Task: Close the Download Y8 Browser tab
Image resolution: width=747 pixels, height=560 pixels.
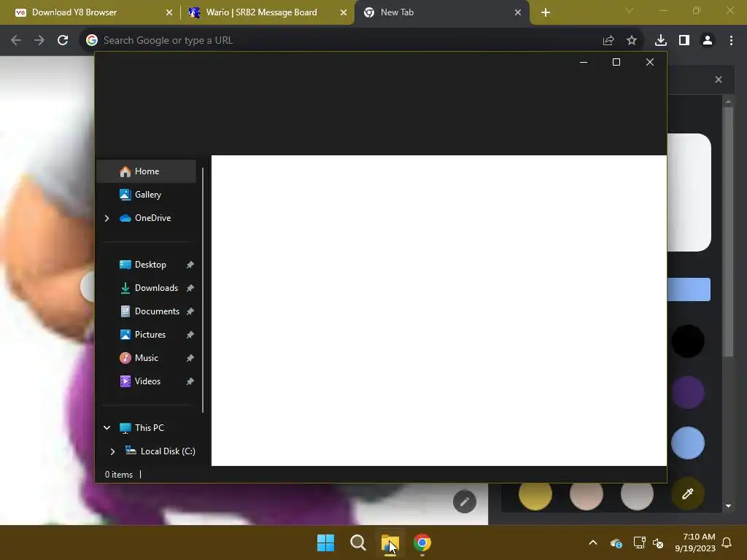Action: point(169,12)
